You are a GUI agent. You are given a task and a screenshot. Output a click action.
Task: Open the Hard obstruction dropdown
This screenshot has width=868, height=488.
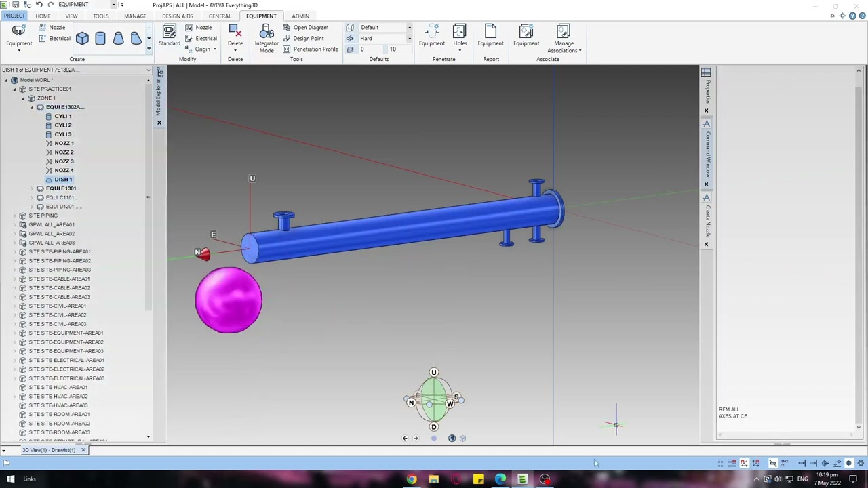point(409,39)
